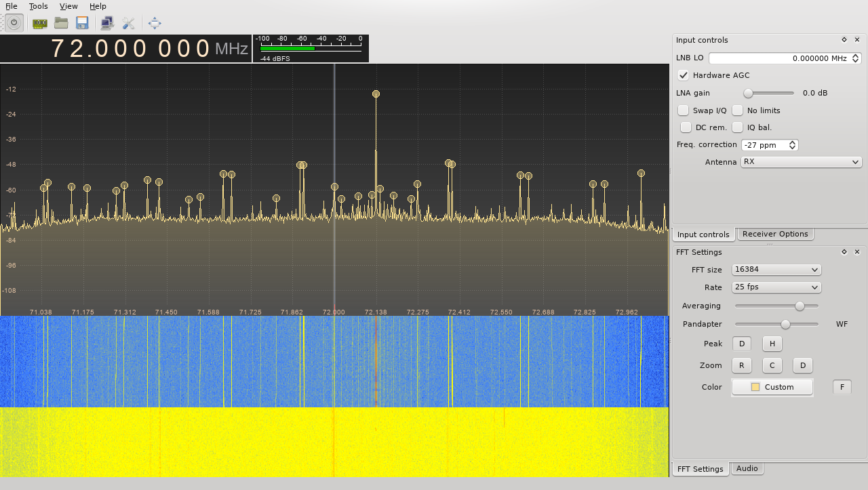Screen dimensions: 868x490
Task: Open the Configure I/O devices icon
Action: coord(39,22)
